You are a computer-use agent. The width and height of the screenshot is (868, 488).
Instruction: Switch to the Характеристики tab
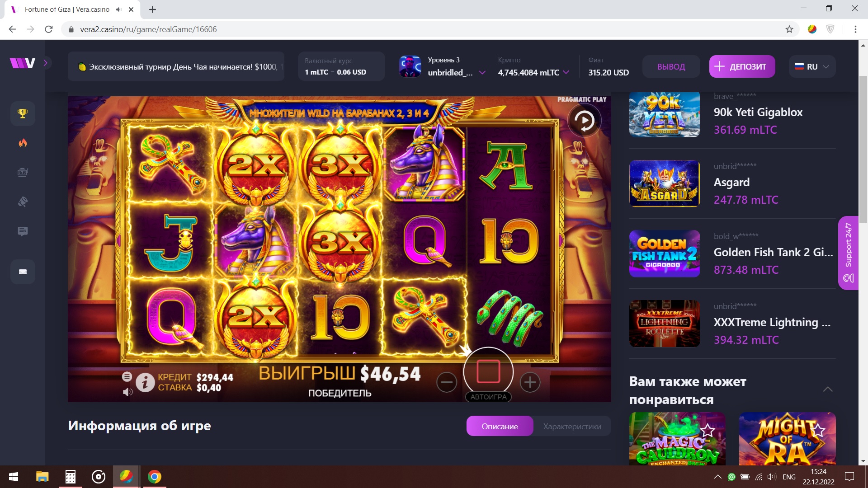[x=572, y=426]
